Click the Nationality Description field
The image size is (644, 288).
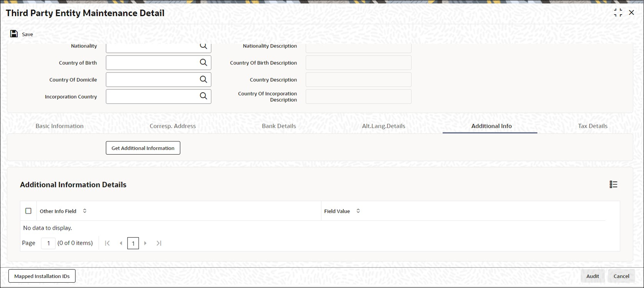(x=358, y=48)
